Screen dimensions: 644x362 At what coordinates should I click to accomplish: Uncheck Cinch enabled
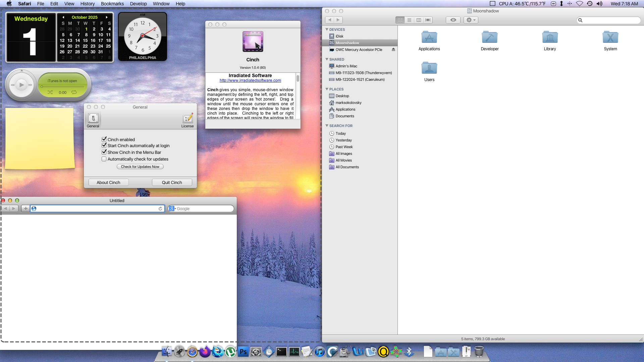click(104, 139)
